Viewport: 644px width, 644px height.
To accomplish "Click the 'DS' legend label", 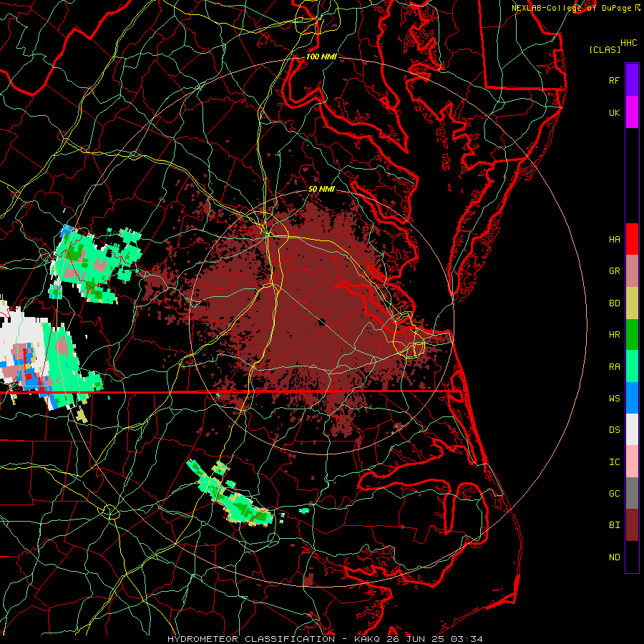I will click(614, 429).
